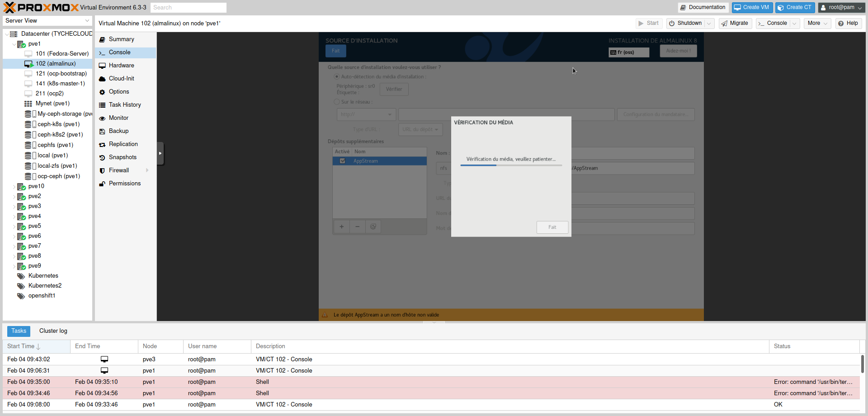Collapse the pve1 node tree
This screenshot has width=868, height=416.
[14, 44]
